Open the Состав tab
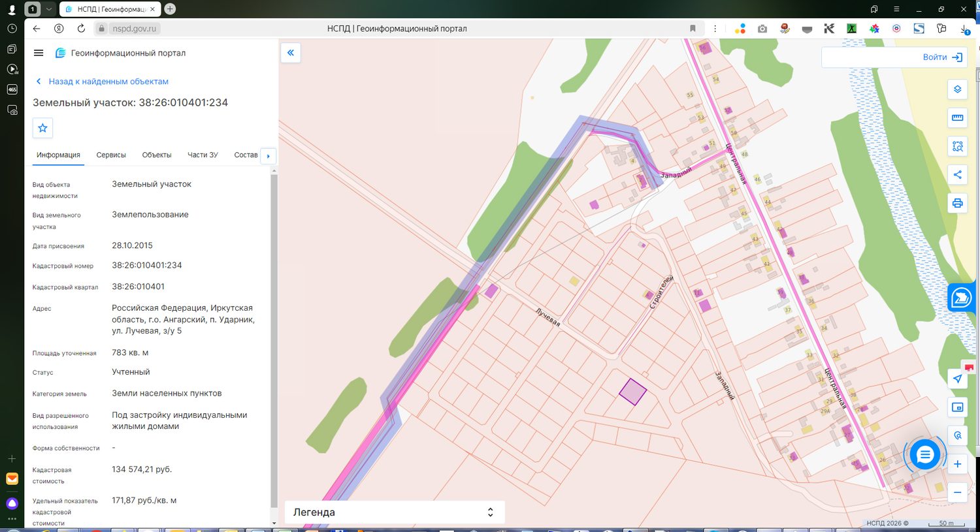The image size is (980, 532). (x=246, y=155)
